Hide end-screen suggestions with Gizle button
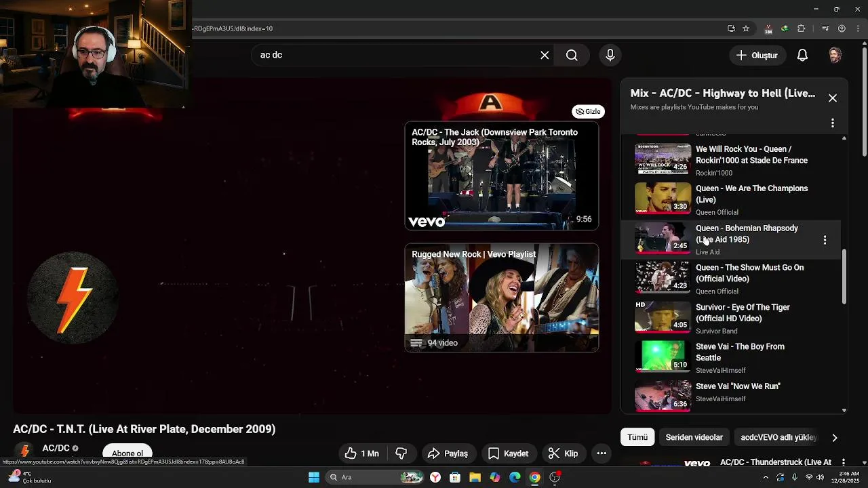 tap(588, 111)
